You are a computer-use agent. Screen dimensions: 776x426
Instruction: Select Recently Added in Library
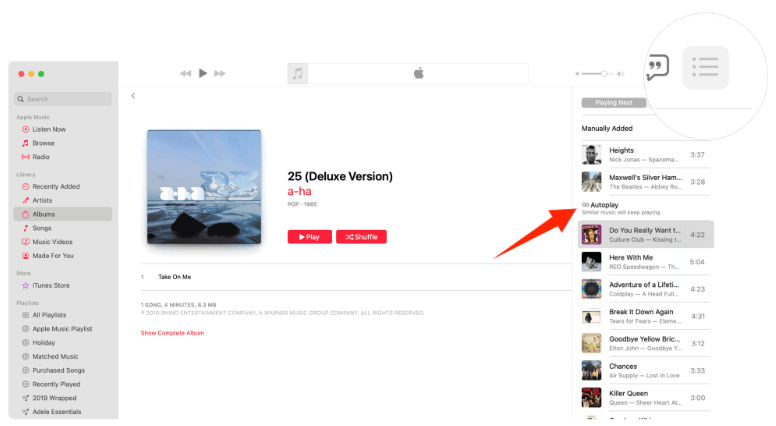pyautogui.click(x=55, y=187)
